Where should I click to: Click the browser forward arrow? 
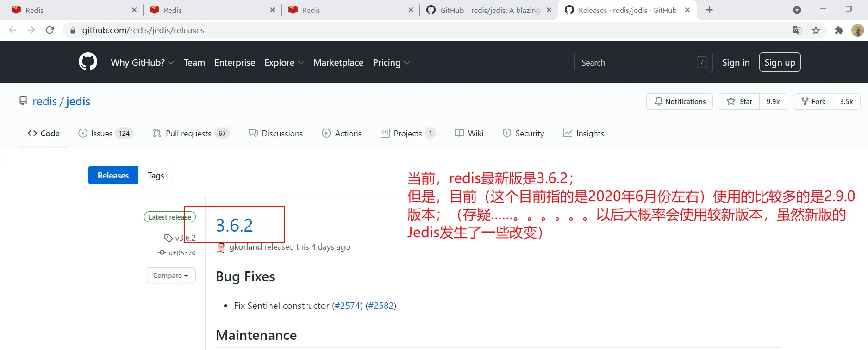click(31, 30)
